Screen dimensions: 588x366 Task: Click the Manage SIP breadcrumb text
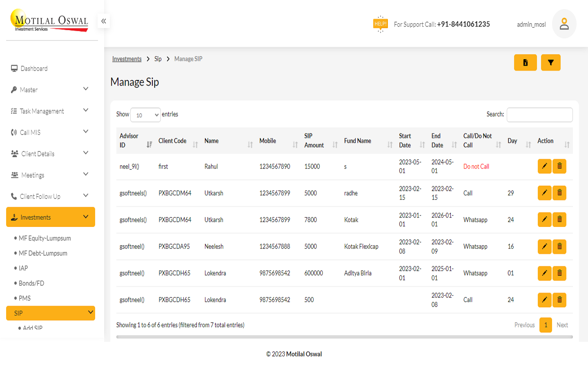[x=188, y=59]
